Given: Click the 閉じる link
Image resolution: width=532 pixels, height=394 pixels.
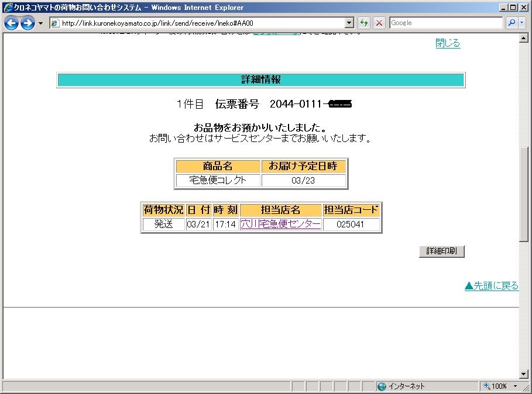Looking at the screenshot, I should [448, 43].
